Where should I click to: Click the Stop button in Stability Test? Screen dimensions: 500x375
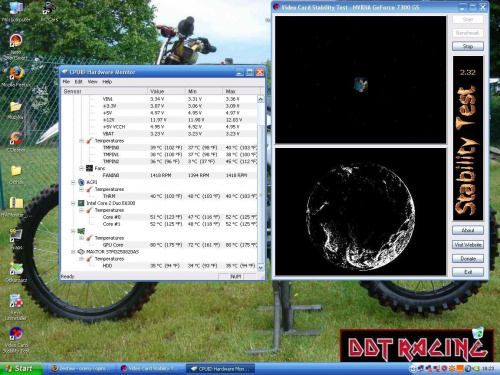468,46
